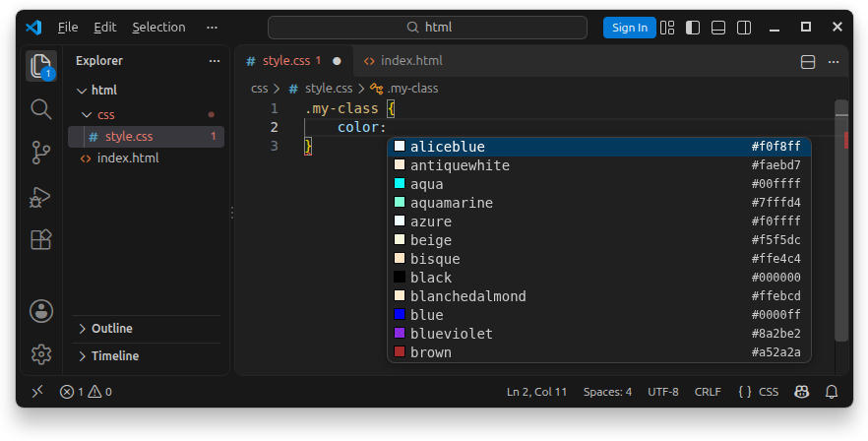Open the Edit menu
Image resolution: width=868 pixels, height=441 pixels.
coord(105,28)
